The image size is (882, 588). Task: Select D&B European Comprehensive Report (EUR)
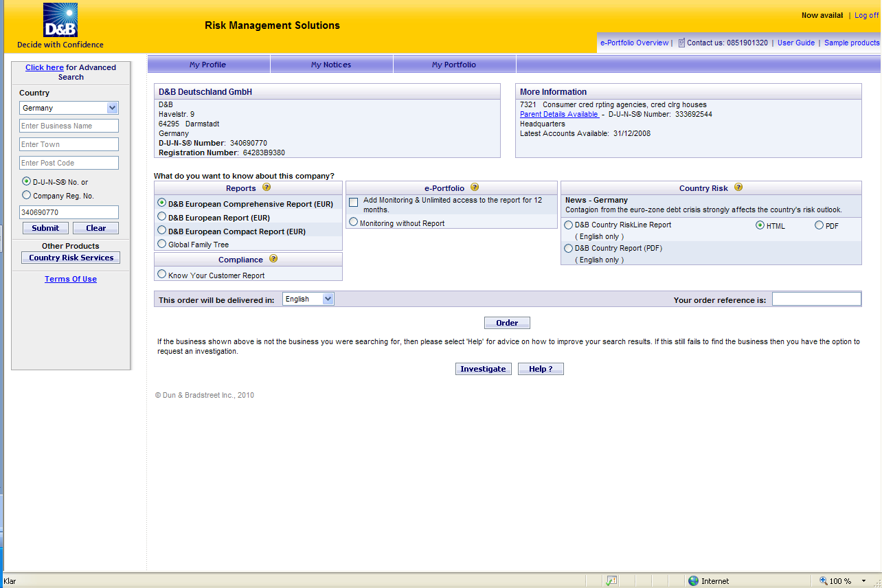coord(162,203)
